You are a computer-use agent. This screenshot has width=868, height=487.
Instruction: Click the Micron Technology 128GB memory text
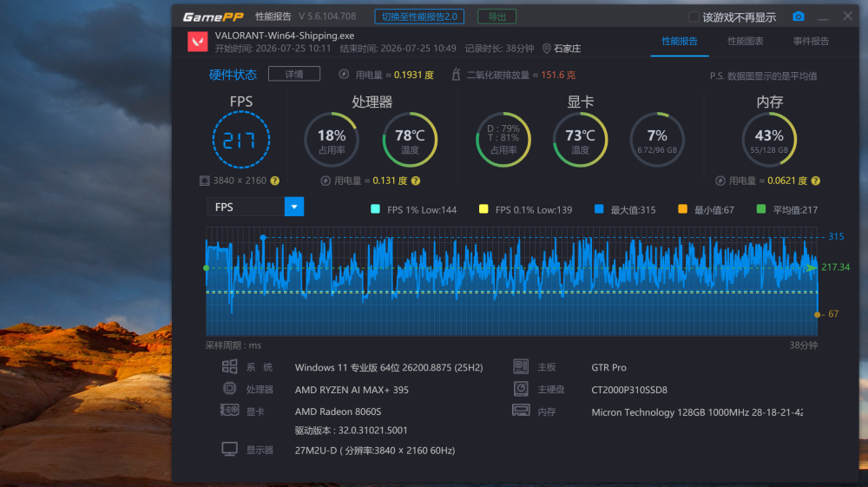[x=697, y=412]
